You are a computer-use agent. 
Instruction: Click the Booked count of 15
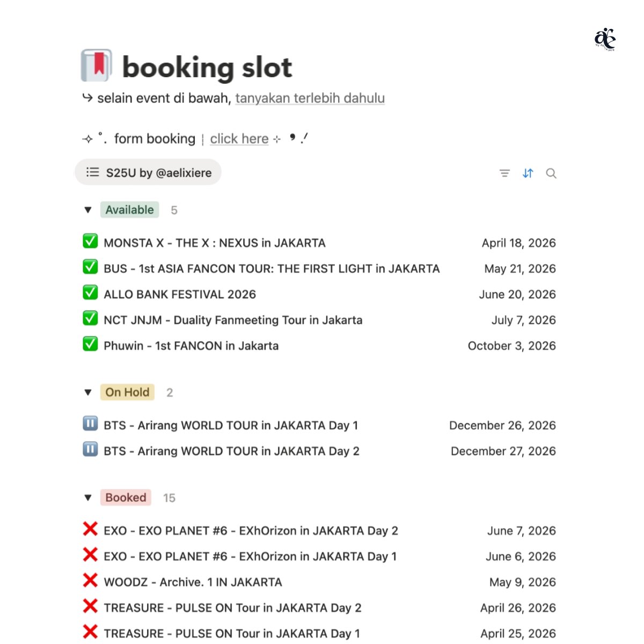point(169,498)
